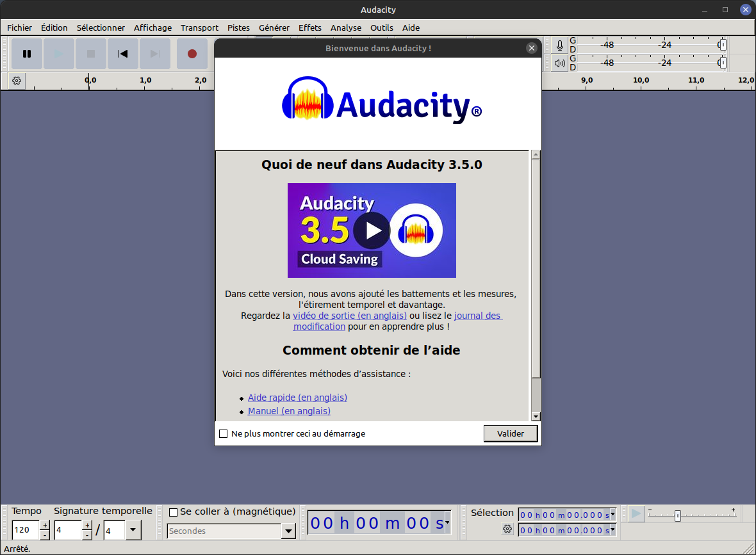Click the time signature denominator field

pos(115,531)
